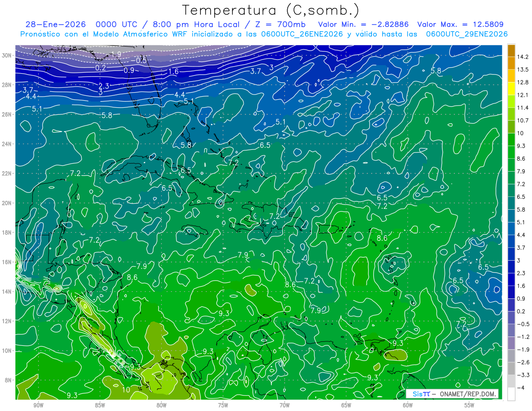Click the '20N' latitude axis label
Screen dimensions: 532x411
tap(8, 203)
